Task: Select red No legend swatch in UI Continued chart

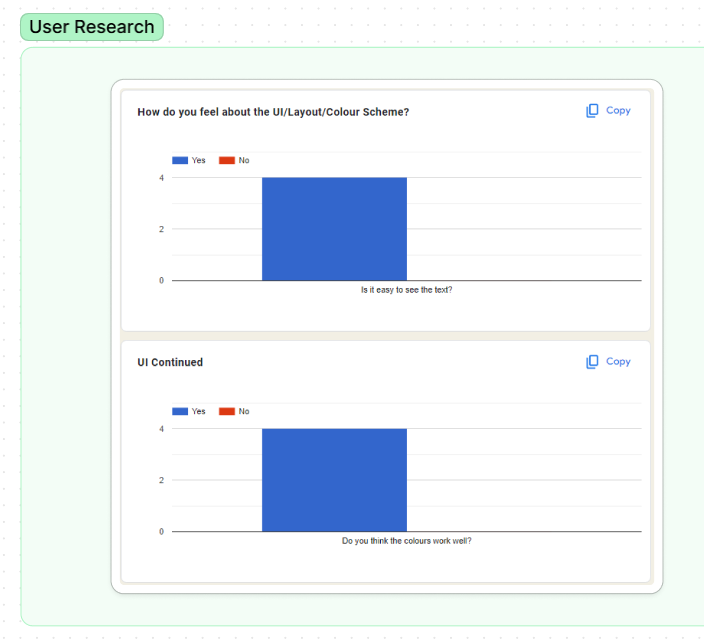Action: tap(226, 412)
